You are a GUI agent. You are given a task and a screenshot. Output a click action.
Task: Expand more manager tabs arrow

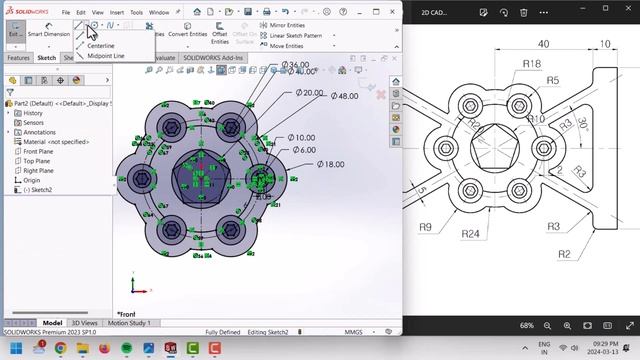coord(107,80)
